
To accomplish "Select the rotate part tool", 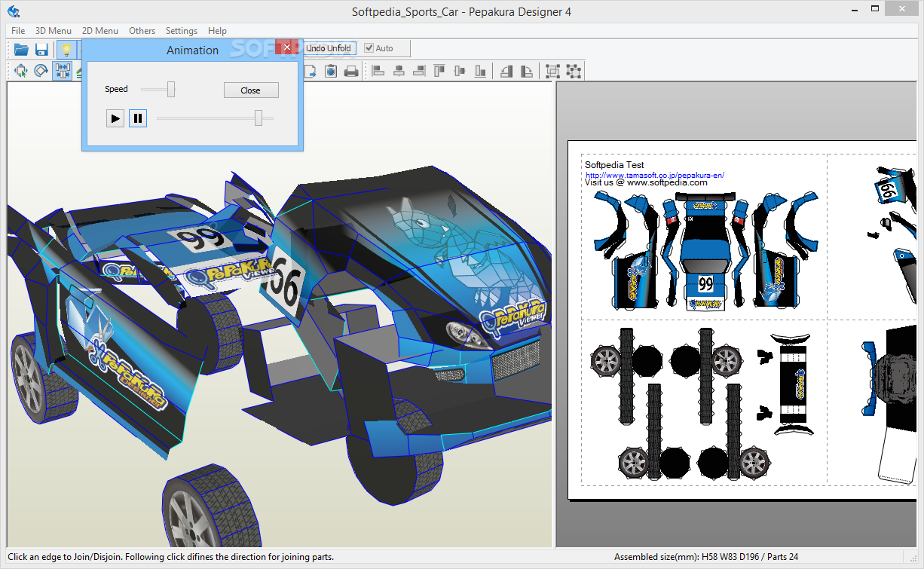I will [x=41, y=71].
